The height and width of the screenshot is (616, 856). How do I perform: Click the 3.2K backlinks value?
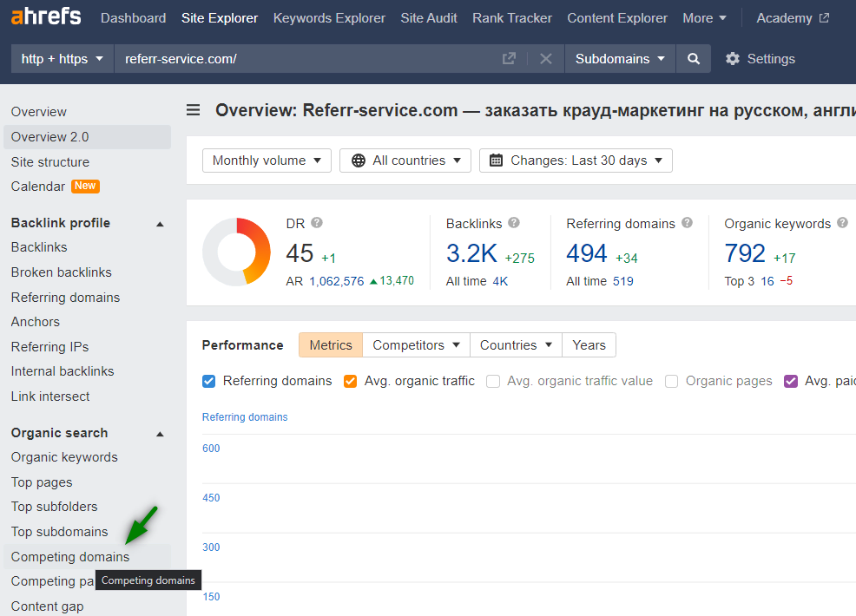(471, 253)
